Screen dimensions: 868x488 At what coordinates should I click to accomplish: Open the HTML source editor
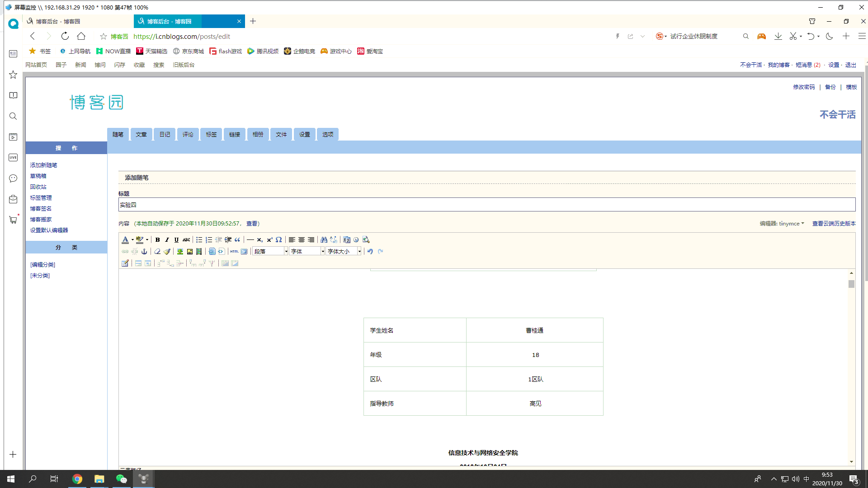click(x=234, y=252)
